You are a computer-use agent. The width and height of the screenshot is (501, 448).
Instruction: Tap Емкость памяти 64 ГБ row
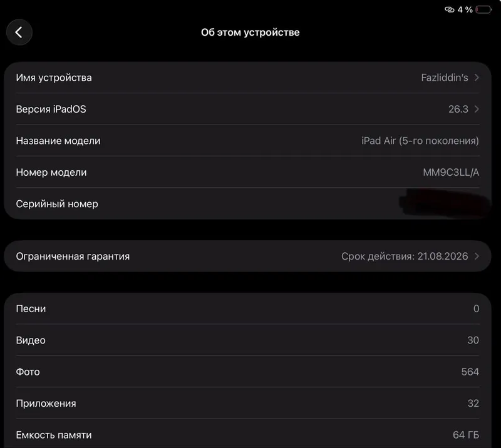(x=247, y=434)
